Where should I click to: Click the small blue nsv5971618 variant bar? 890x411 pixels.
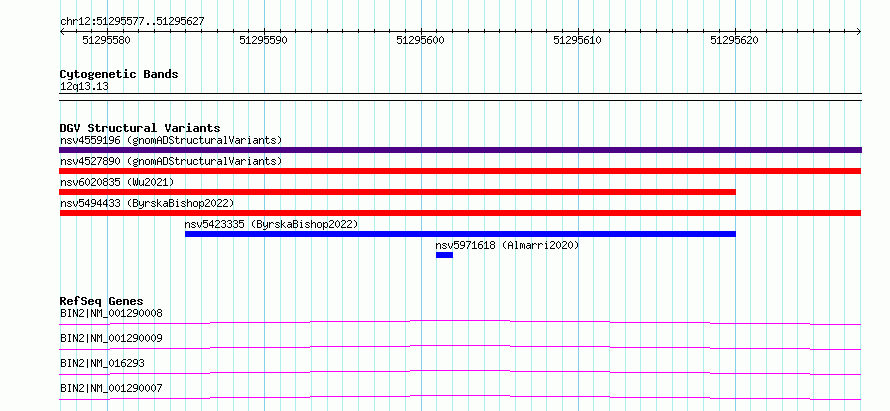(444, 255)
